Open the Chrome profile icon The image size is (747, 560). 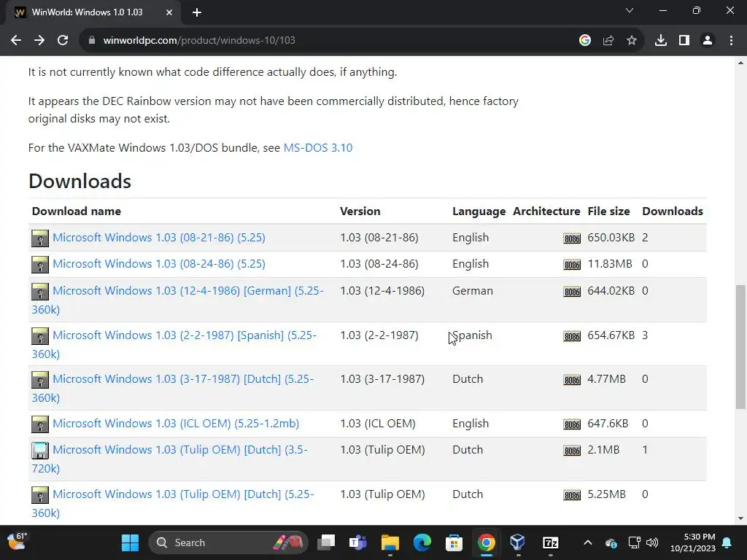point(708,41)
